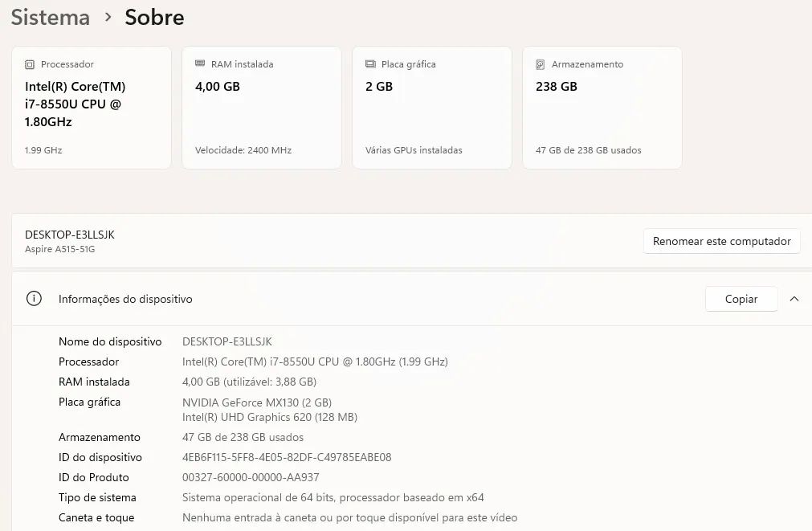Screen dimensions: 812x531
Task: Click the RAM instalada memory icon
Action: 200,63
